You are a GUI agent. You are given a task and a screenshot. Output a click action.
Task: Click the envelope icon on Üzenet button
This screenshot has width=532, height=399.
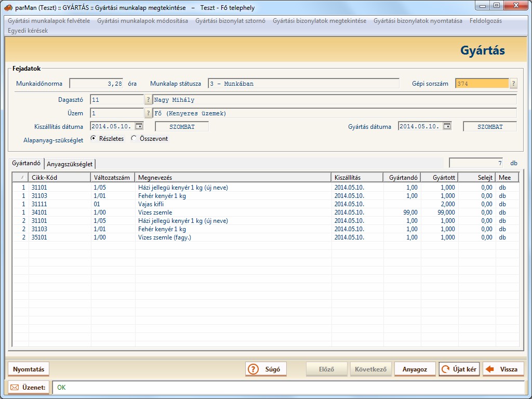(14, 388)
